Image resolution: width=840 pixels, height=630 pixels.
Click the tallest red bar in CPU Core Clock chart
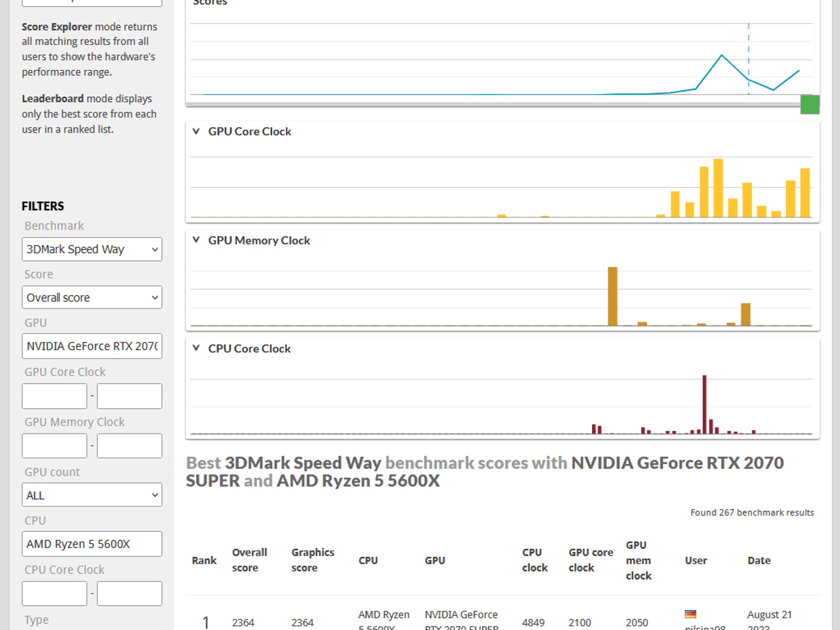tap(704, 404)
